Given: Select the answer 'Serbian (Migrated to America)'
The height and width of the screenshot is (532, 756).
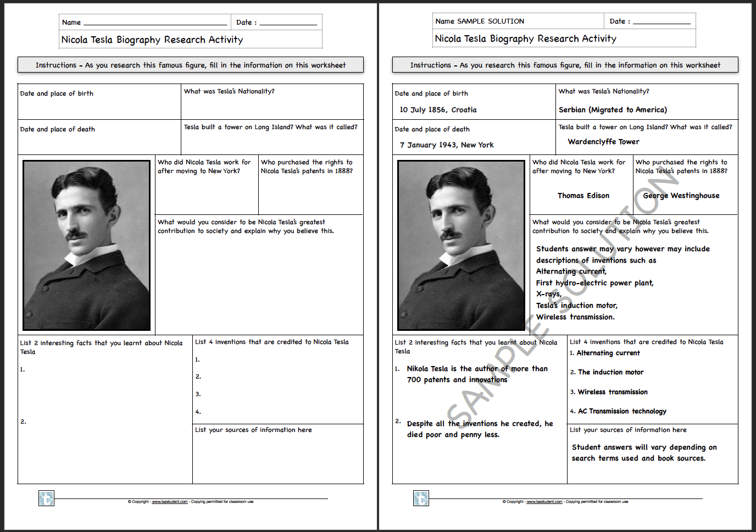Looking at the screenshot, I should (612, 109).
